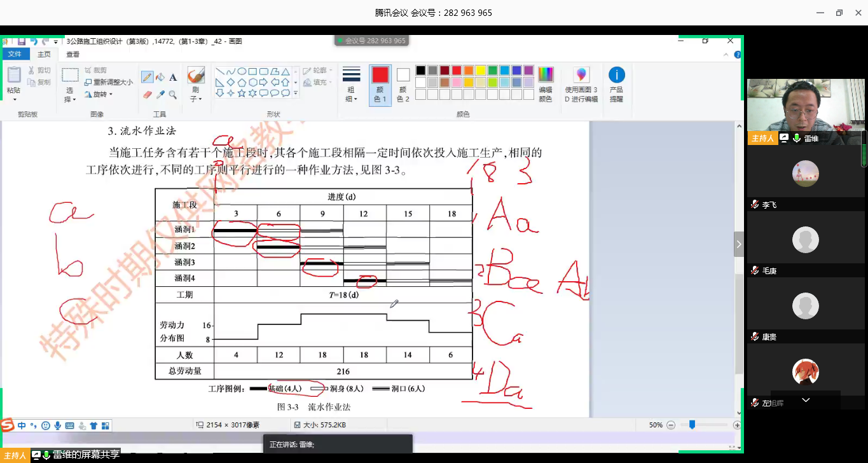Select the oval shape from shapes gallery
The width and height of the screenshot is (868, 463).
(x=242, y=71)
